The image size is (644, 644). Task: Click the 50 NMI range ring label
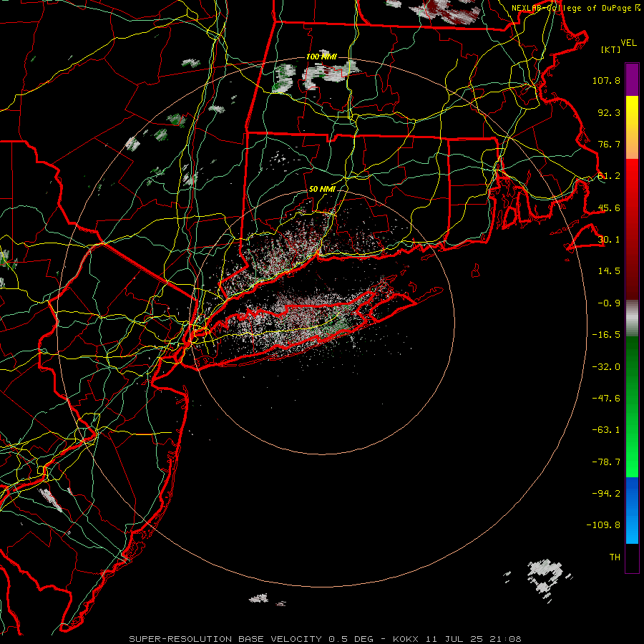point(322,190)
